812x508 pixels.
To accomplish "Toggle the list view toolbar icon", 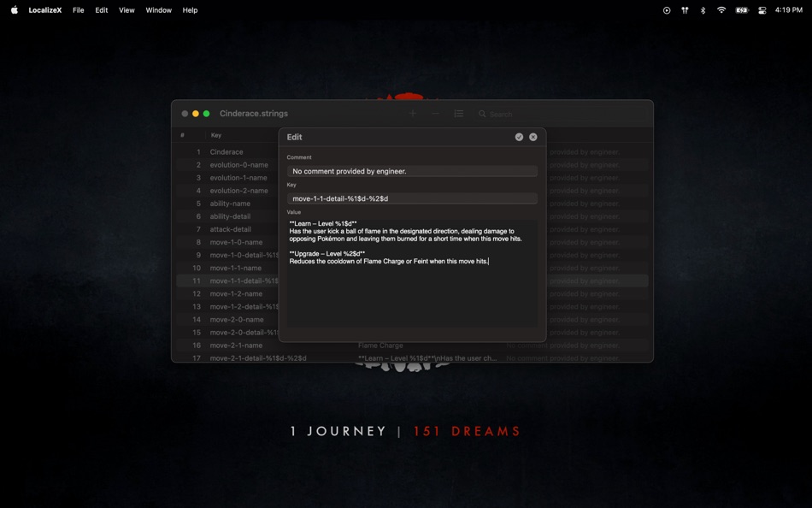I will [x=459, y=114].
